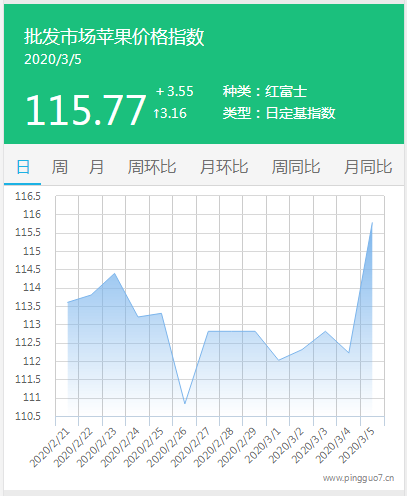Click the y-axis label 114.5
Screen dimensions: 407x496
point(28,269)
